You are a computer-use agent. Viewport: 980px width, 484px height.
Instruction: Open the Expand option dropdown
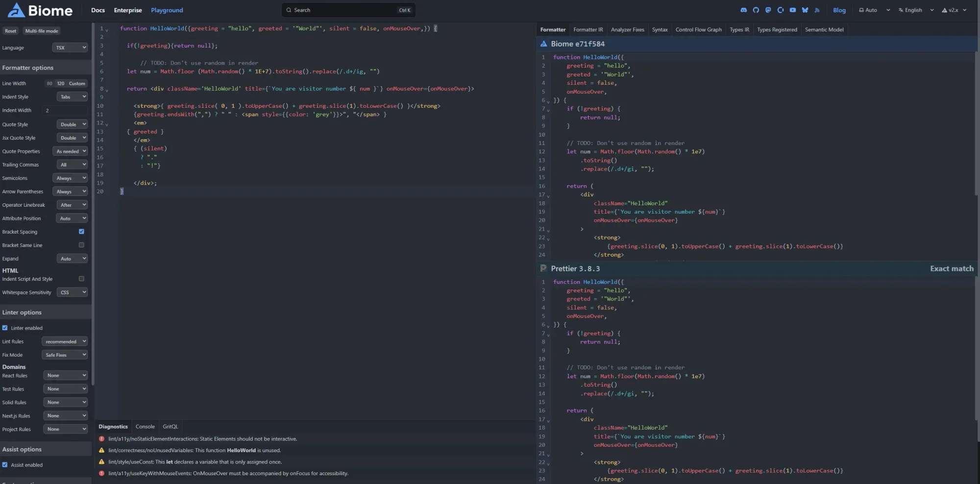pyautogui.click(x=72, y=259)
